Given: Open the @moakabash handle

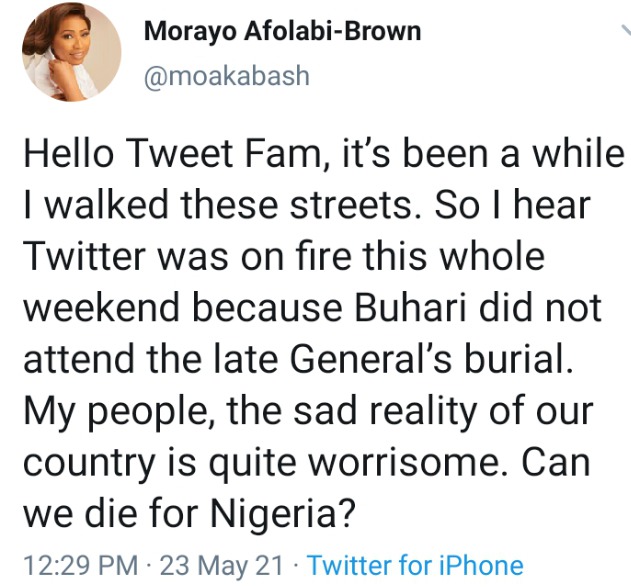Looking at the screenshot, I should (x=227, y=76).
